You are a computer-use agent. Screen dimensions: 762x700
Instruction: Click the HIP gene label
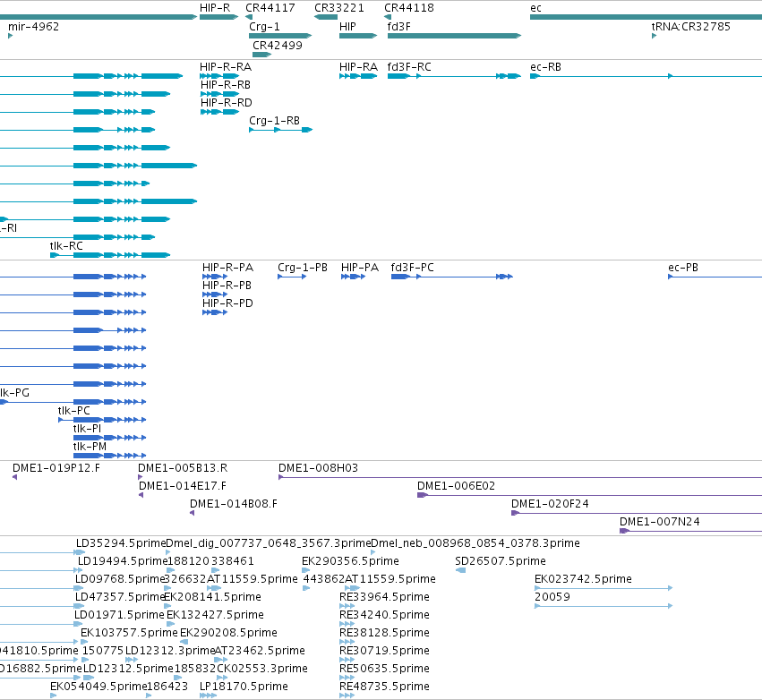(347, 26)
